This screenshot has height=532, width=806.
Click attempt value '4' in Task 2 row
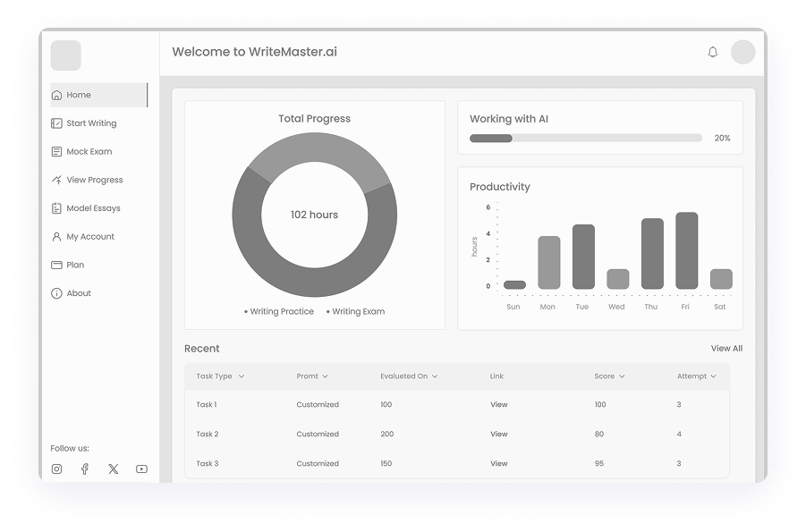(679, 434)
